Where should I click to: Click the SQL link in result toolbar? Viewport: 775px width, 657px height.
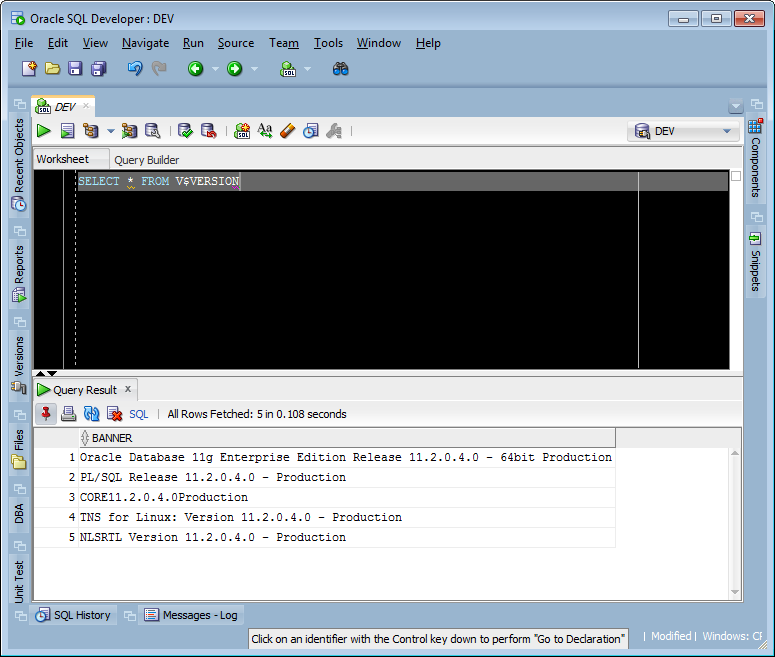coord(138,414)
